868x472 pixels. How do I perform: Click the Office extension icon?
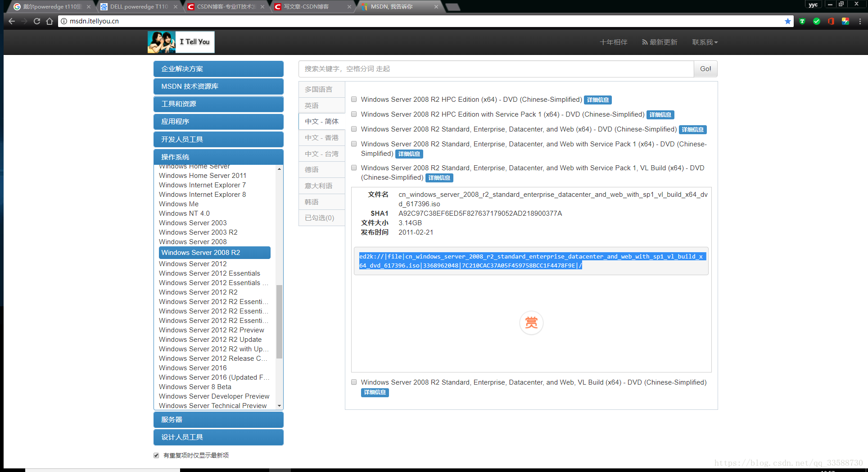point(831,21)
